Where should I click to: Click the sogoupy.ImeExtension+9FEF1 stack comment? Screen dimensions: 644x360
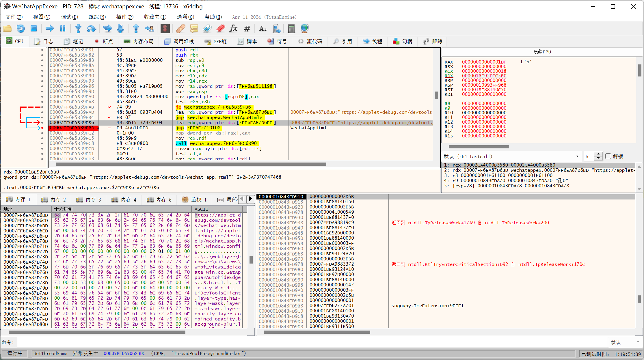tap(427, 305)
